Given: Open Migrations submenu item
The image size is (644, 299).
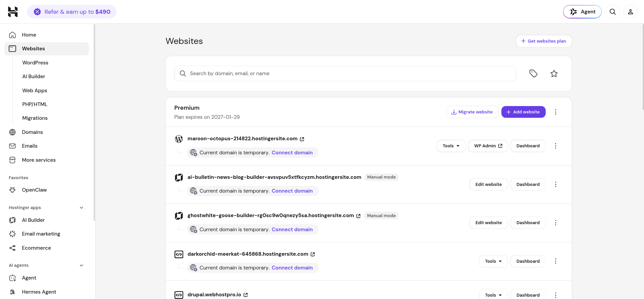Looking at the screenshot, I should point(35,118).
